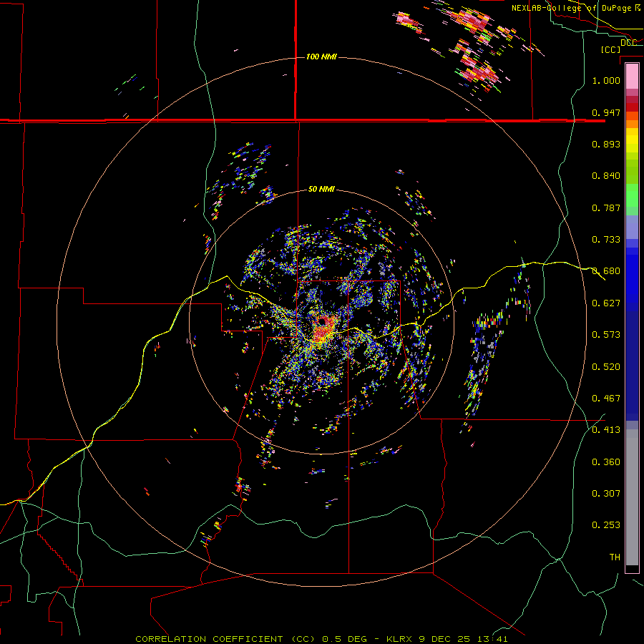Click the 13:41 timestamp in footer
This screenshot has height=644, width=644.
[492, 639]
